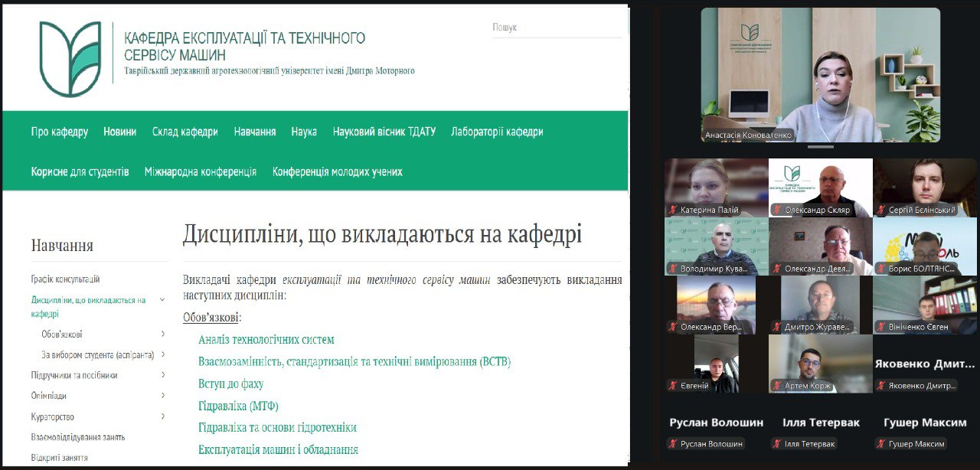980x470 pixels.
Task: Open the Новини menu item
Action: click(x=120, y=132)
